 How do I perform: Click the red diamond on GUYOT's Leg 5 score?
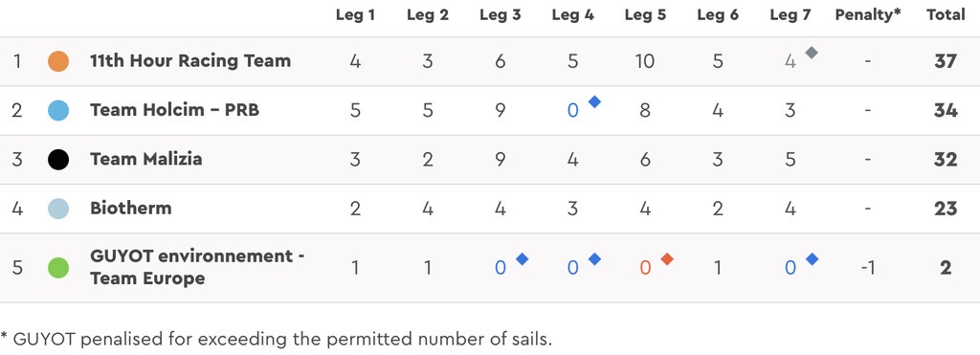tap(667, 258)
